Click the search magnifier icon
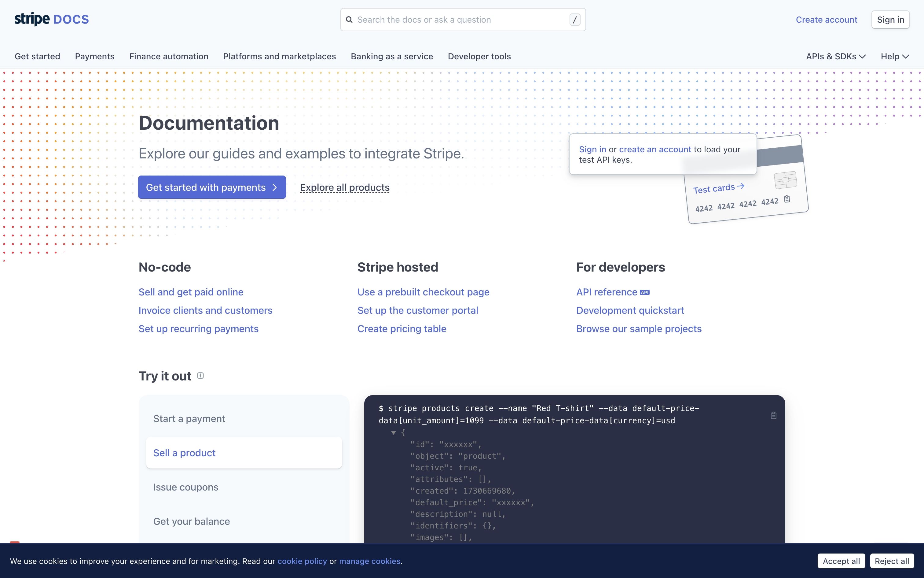Viewport: 924px width, 578px height. point(349,20)
